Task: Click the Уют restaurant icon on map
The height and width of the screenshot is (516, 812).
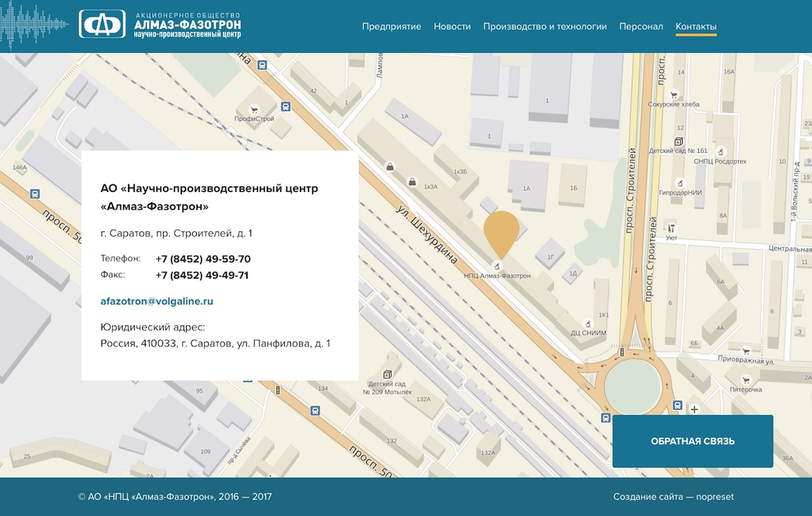Action: pos(671,227)
